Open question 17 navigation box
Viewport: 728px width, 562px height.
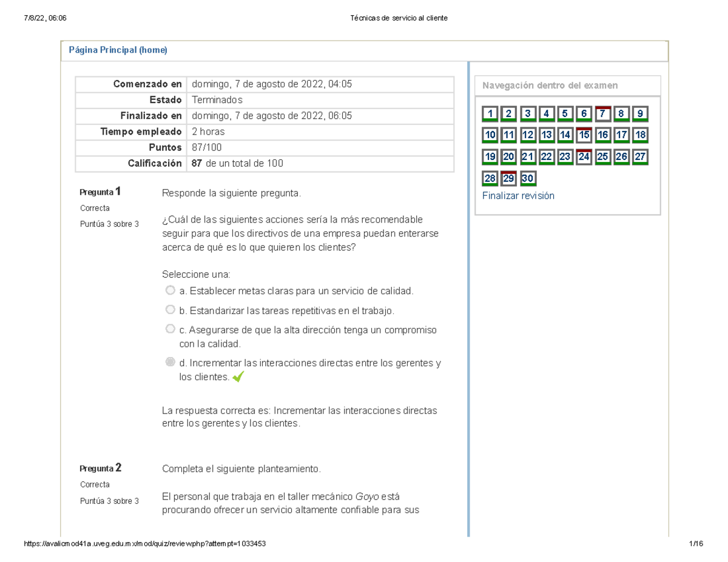coord(622,135)
